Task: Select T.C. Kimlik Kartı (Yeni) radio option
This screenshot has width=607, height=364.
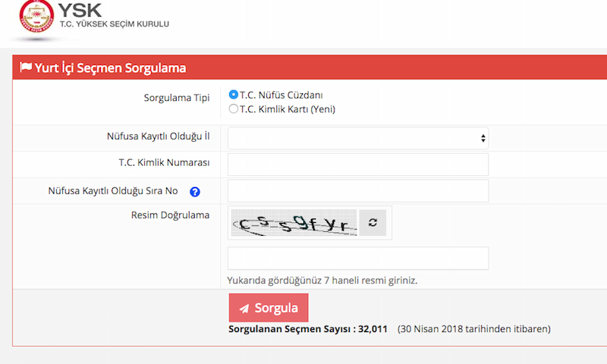Action: click(233, 108)
